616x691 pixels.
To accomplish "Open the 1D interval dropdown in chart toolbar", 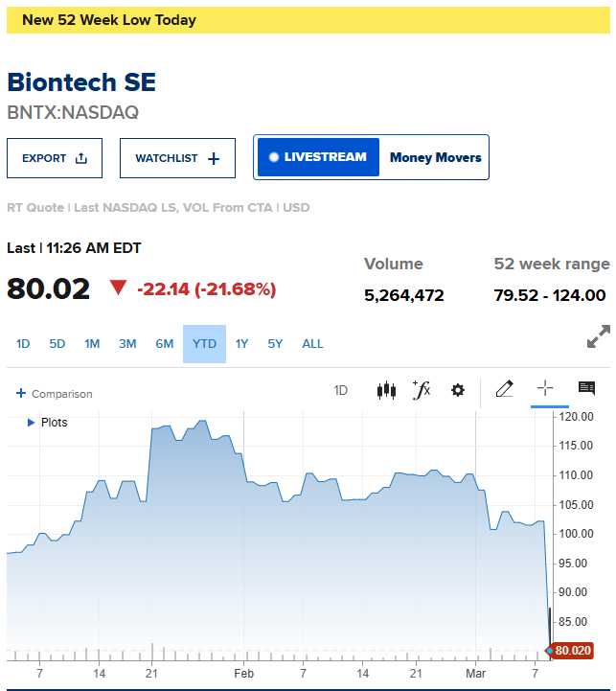I will pyautogui.click(x=341, y=390).
